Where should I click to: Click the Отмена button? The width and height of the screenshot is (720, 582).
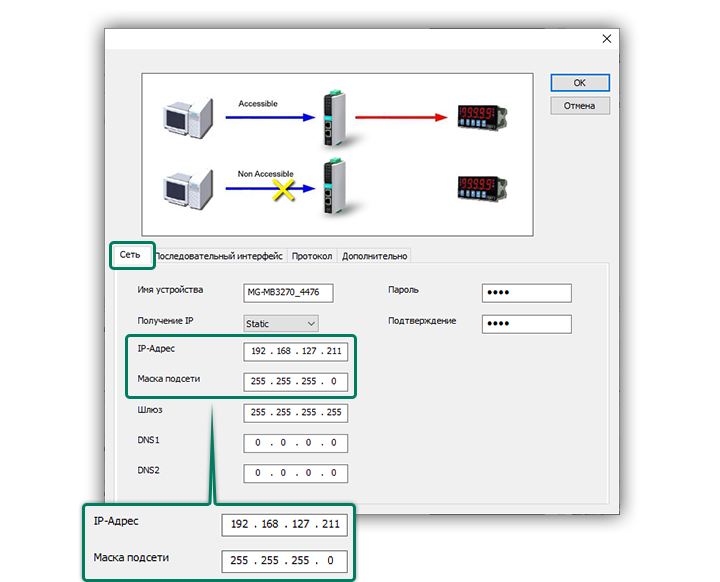point(579,105)
